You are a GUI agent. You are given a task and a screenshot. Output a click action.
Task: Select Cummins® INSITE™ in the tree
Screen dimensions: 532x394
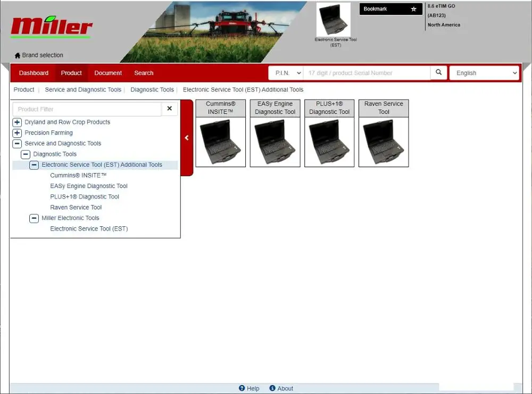click(78, 176)
